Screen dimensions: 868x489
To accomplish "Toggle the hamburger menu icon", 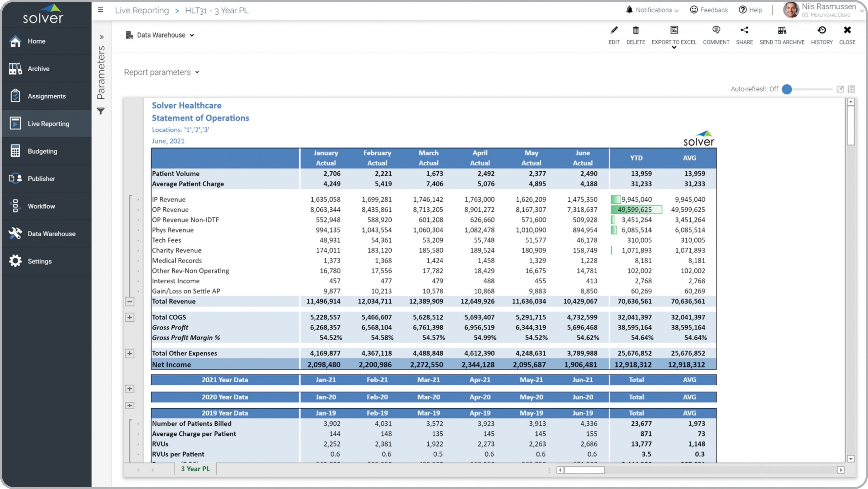I will tap(100, 10).
